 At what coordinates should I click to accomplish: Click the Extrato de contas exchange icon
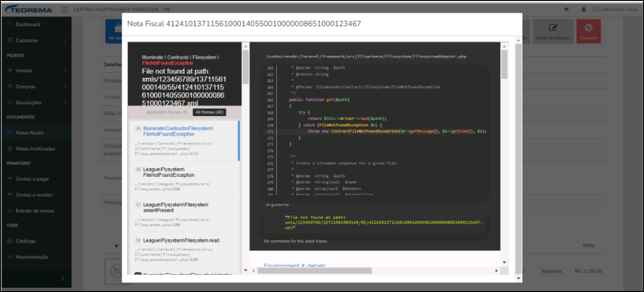[10, 211]
